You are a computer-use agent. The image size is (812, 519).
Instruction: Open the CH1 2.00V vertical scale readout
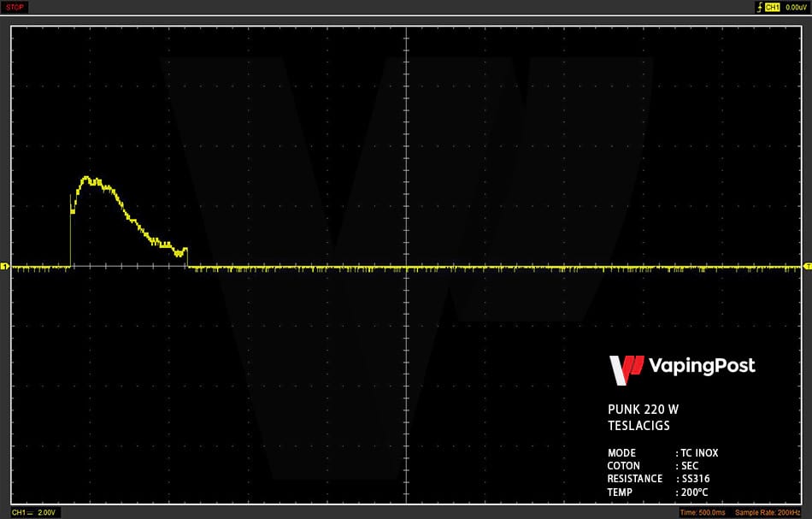33,512
